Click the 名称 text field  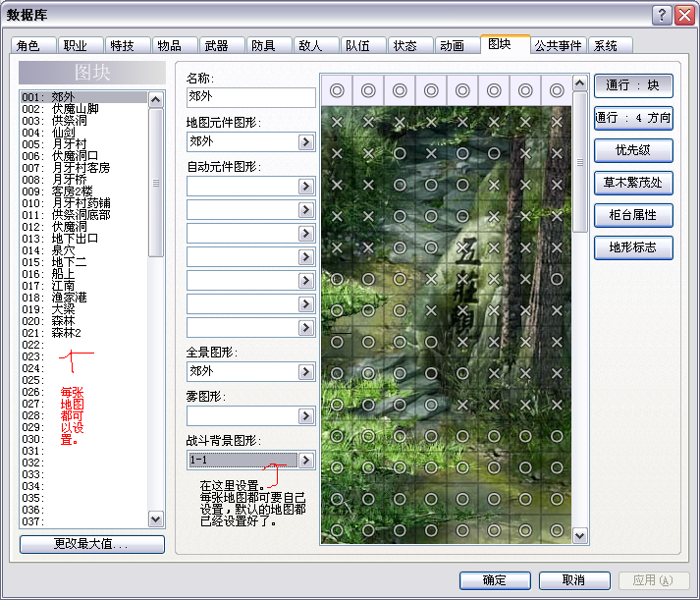click(x=251, y=97)
